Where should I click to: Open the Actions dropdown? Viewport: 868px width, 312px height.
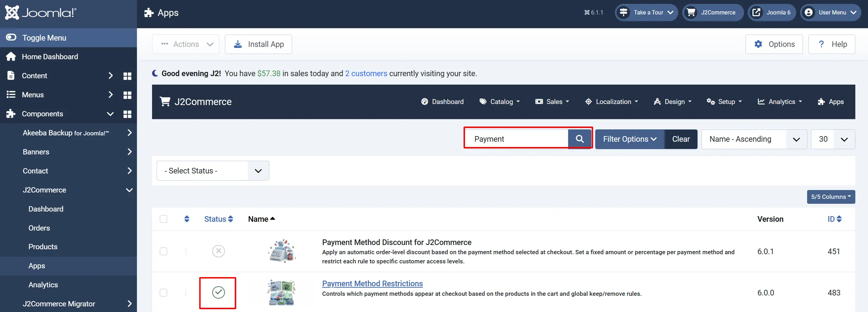[x=185, y=44]
